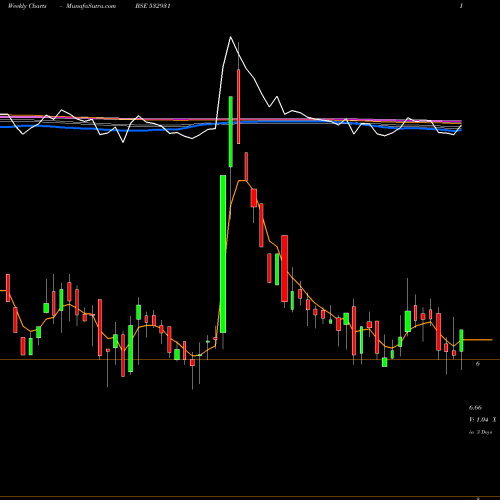The image size is (500, 500).
Task: Click the tall red candle at the price peak
Action: (x=238, y=106)
